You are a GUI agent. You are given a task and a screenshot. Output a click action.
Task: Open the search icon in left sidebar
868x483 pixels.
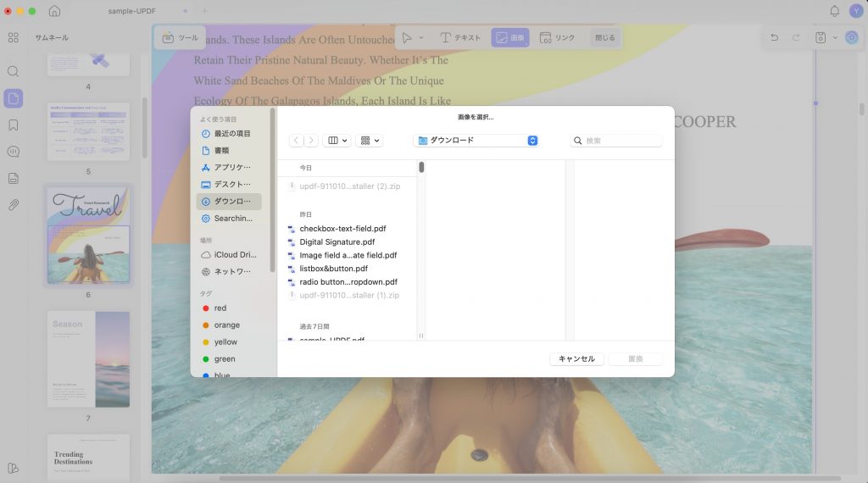[x=14, y=71]
